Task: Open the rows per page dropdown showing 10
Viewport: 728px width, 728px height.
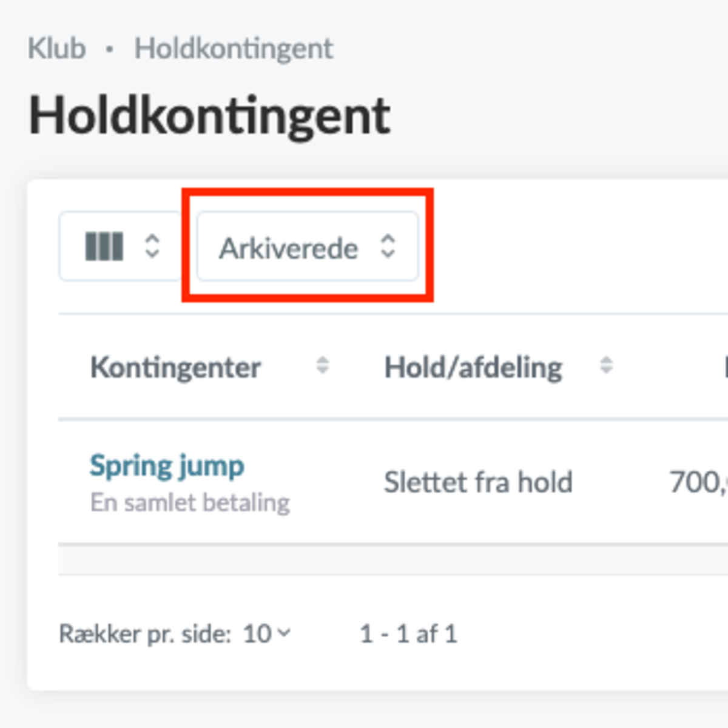Action: point(266,634)
